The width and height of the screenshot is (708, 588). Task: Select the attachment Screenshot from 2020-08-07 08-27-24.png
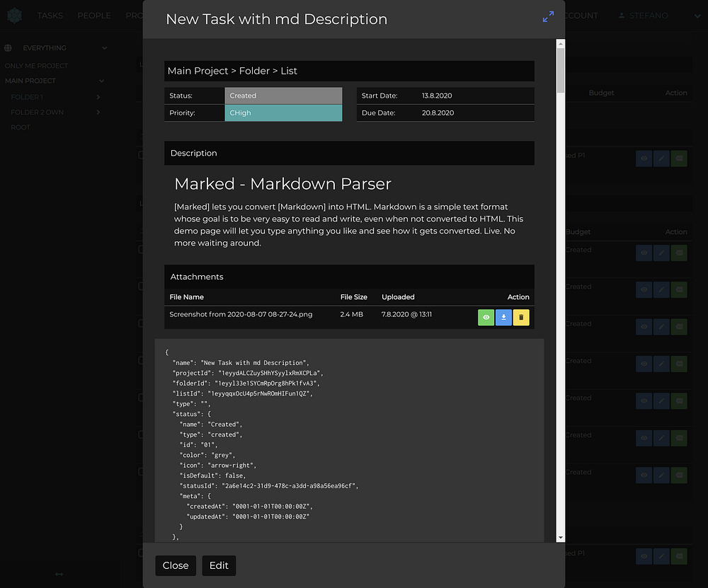241,314
